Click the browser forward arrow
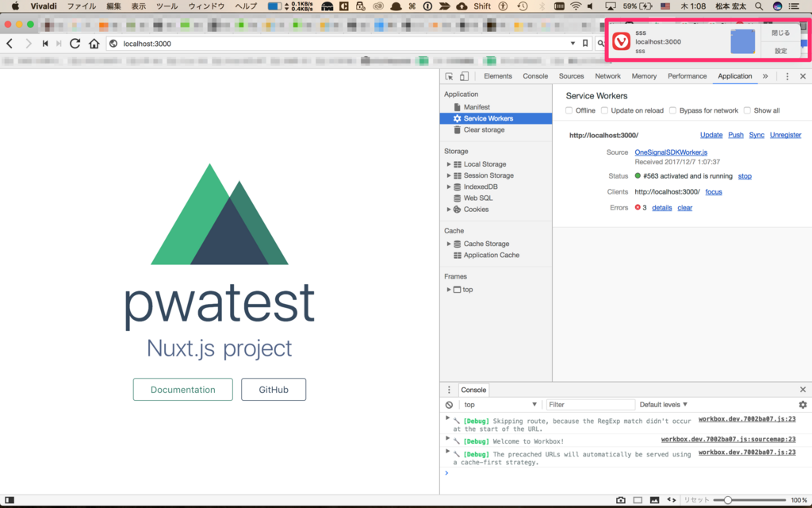Image resolution: width=812 pixels, height=508 pixels. click(28, 44)
